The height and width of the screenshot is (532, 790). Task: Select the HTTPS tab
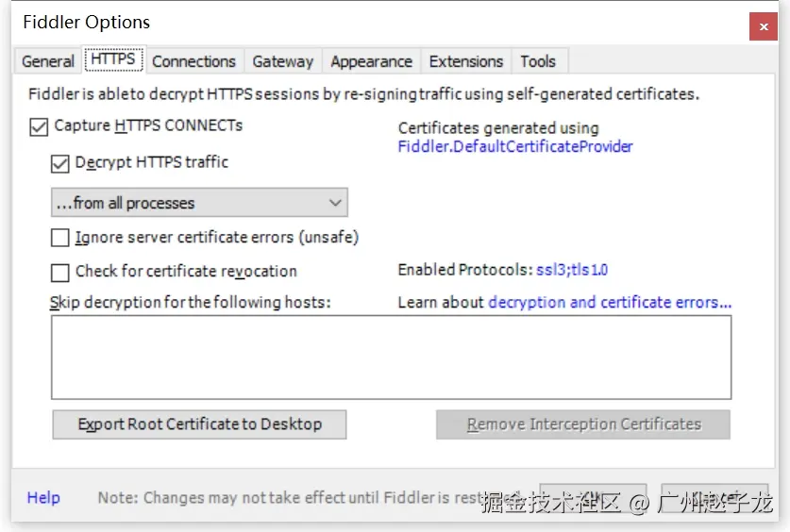click(113, 59)
